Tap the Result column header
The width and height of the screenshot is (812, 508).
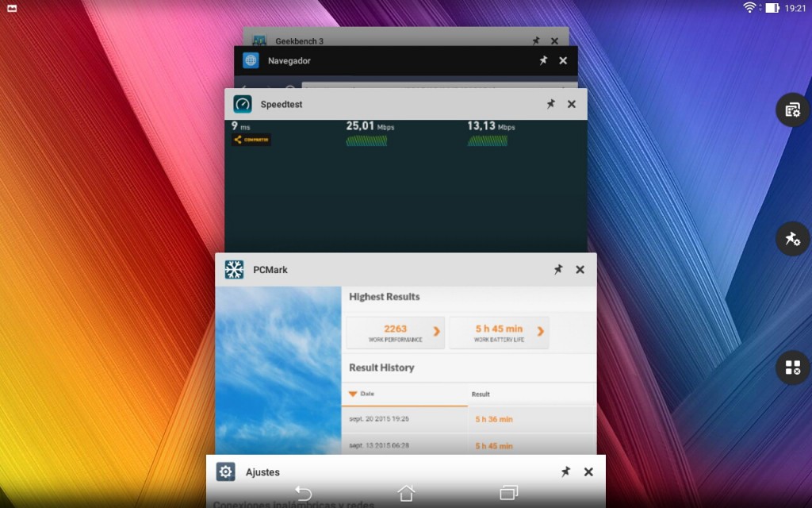(481, 394)
